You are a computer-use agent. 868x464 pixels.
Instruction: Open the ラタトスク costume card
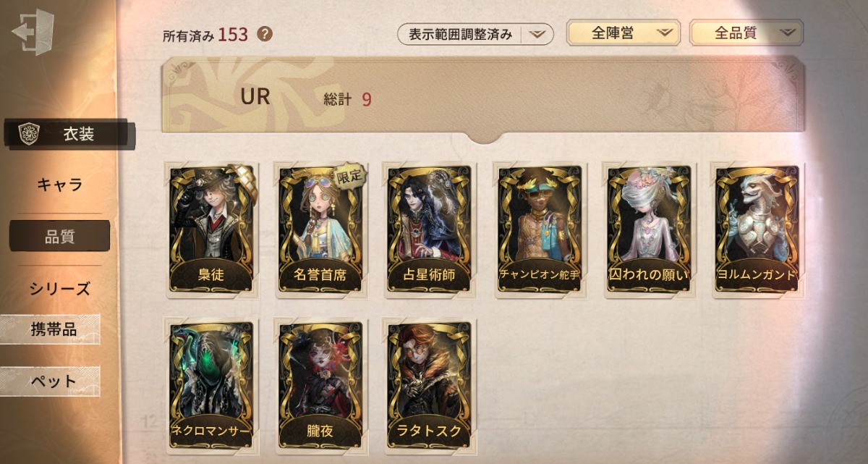(x=430, y=384)
